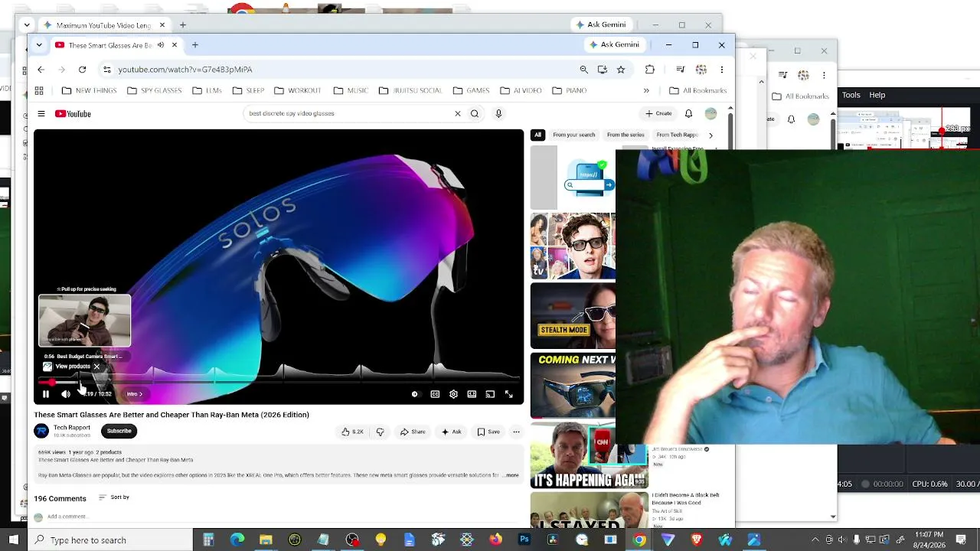Cast video with Play on TV icon
This screenshot has width=980, height=551.
tap(490, 394)
